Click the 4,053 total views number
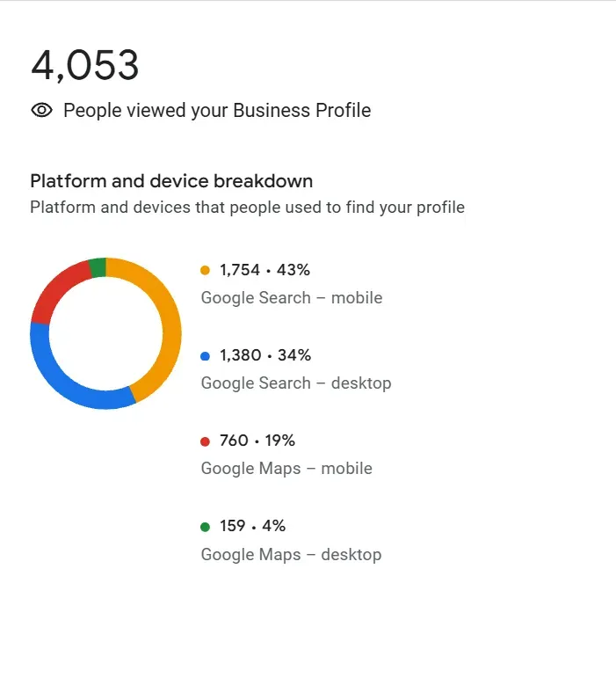 [x=85, y=66]
